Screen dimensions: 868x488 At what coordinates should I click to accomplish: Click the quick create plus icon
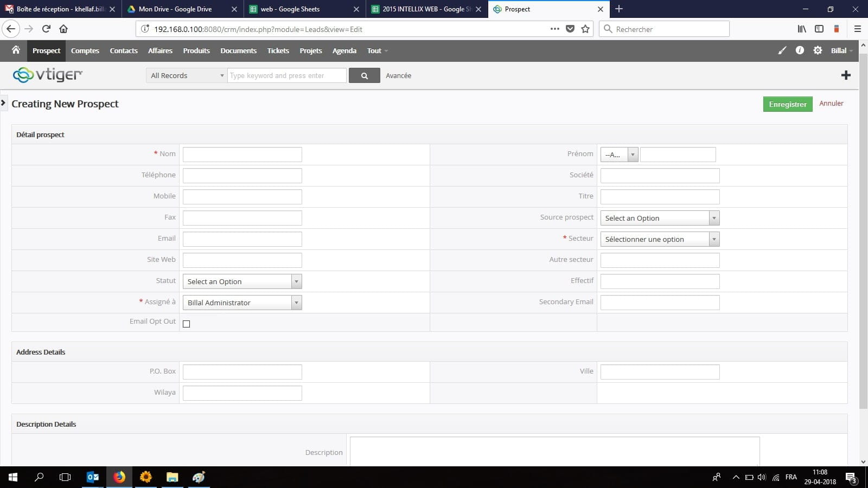tap(846, 75)
